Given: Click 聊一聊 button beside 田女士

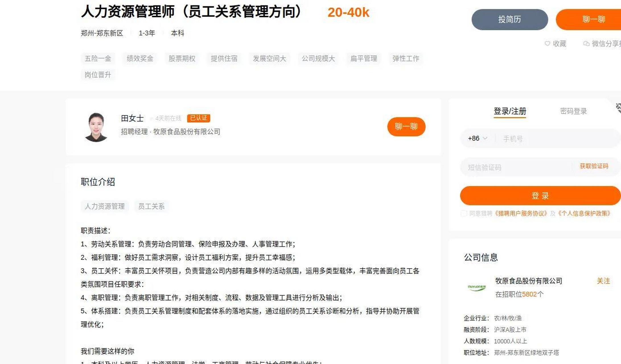Looking at the screenshot, I should coord(406,127).
